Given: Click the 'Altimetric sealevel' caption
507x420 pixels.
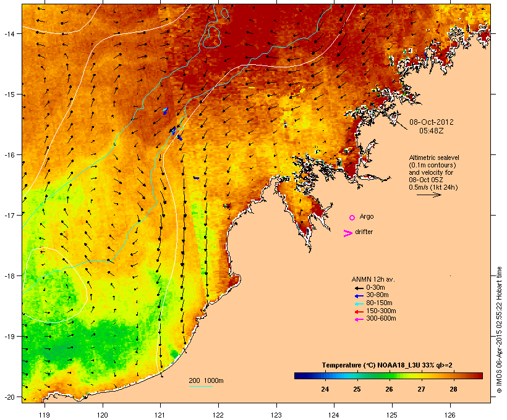Looking at the screenshot, I should pos(434,157).
